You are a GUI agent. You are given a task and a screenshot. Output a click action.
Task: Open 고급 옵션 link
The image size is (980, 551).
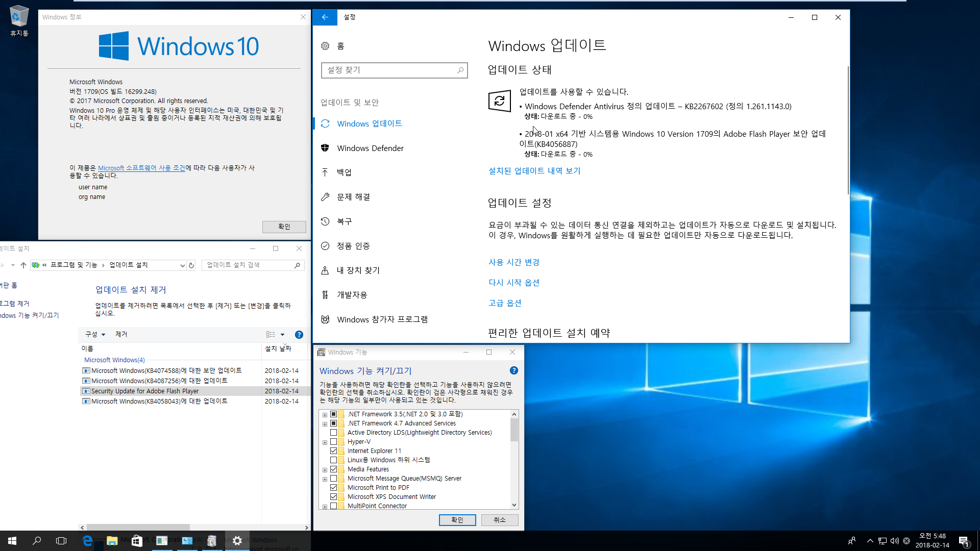tap(505, 303)
